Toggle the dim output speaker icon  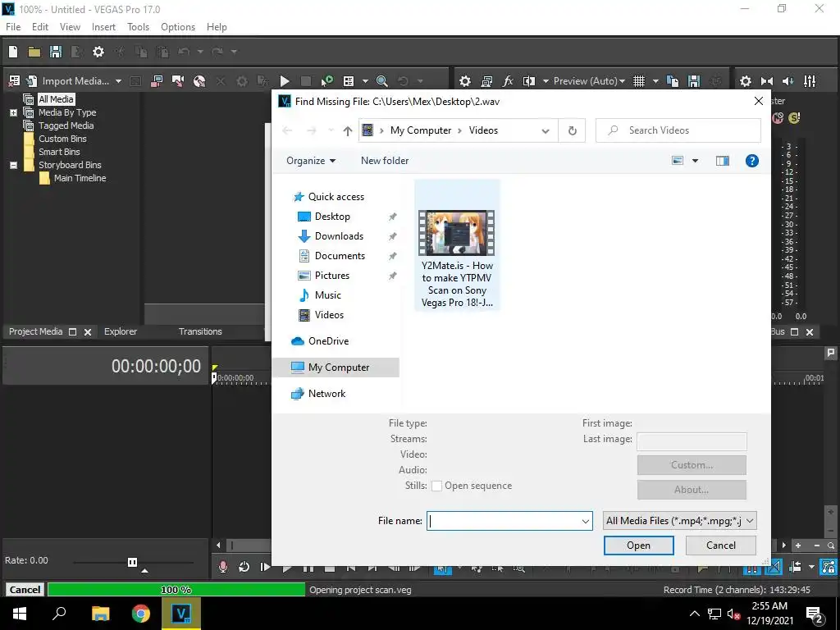click(x=788, y=81)
